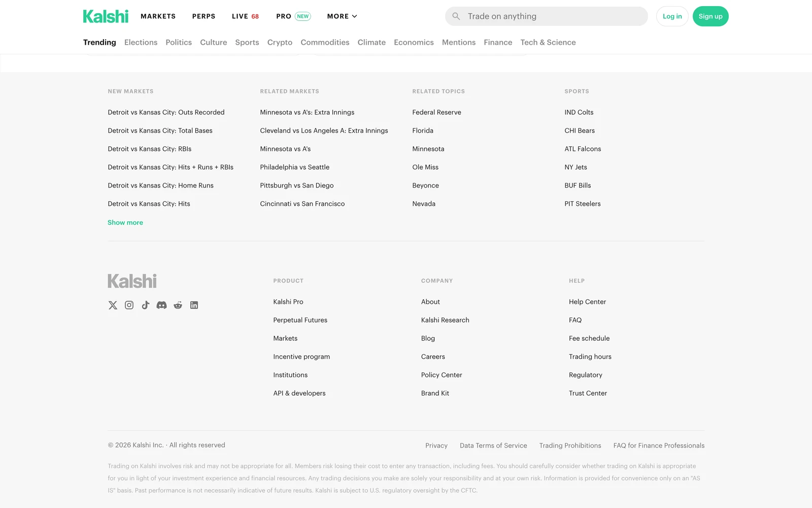
Task: Open the PERPS menu item
Action: (204, 16)
